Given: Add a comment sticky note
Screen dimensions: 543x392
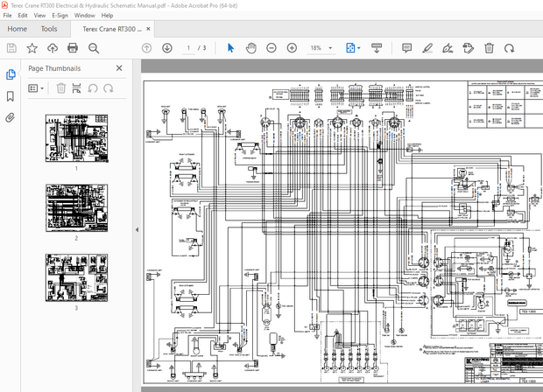Looking at the screenshot, I should click(x=407, y=48).
